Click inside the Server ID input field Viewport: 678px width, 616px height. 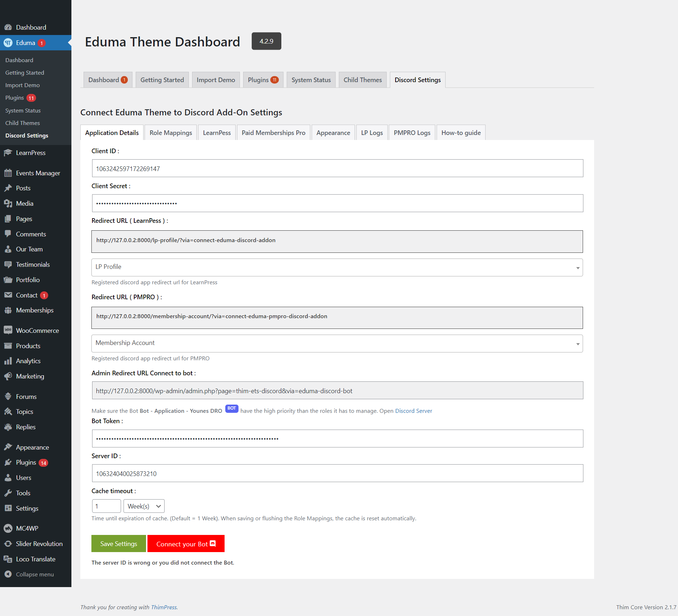pyautogui.click(x=337, y=474)
